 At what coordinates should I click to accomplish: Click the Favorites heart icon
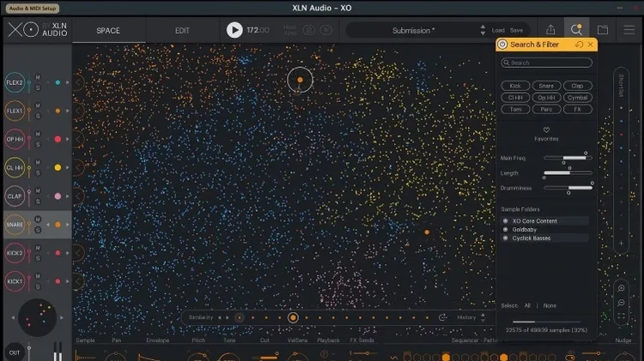coord(546,130)
